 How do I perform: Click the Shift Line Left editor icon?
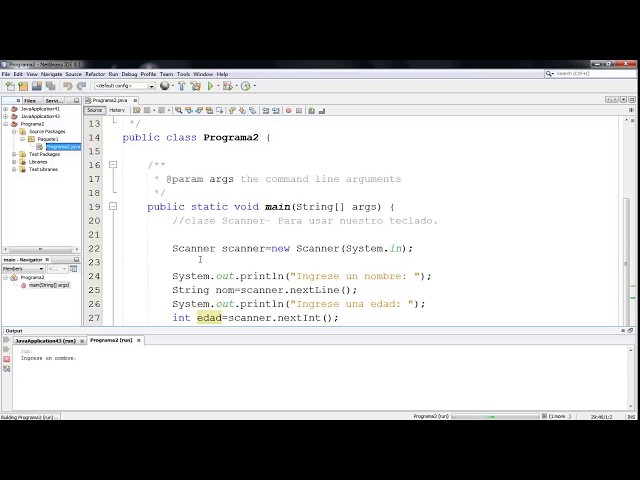coord(266,111)
